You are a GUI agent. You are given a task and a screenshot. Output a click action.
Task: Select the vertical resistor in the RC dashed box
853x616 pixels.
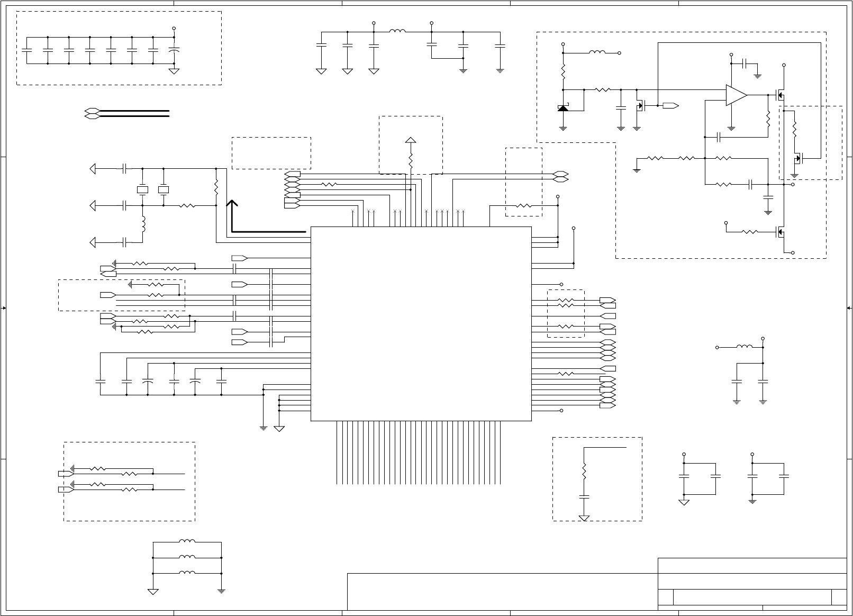tap(584, 472)
